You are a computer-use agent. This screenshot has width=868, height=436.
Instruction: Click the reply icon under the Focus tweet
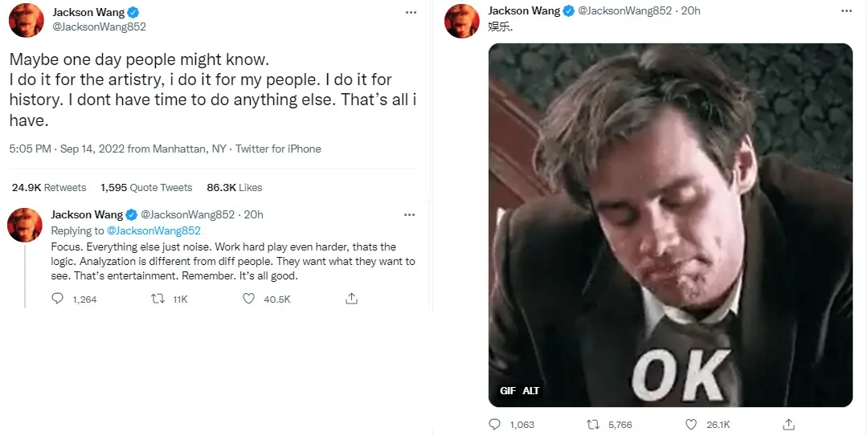click(x=58, y=299)
